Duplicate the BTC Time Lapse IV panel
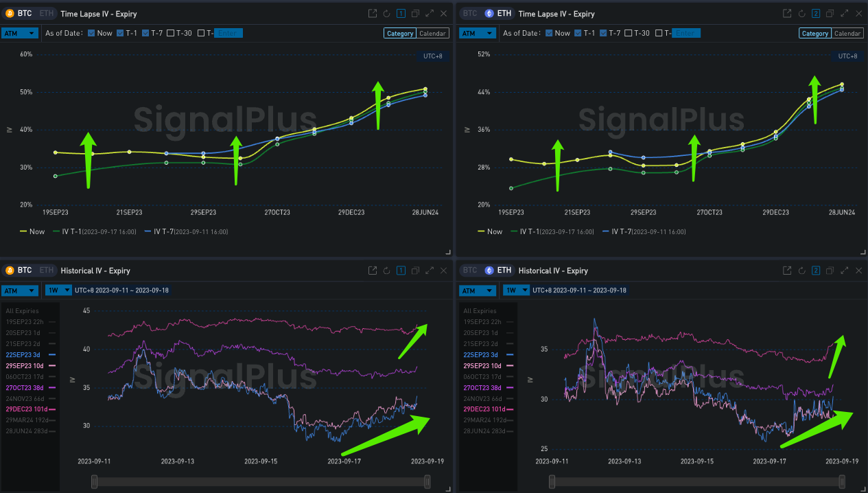 click(416, 14)
